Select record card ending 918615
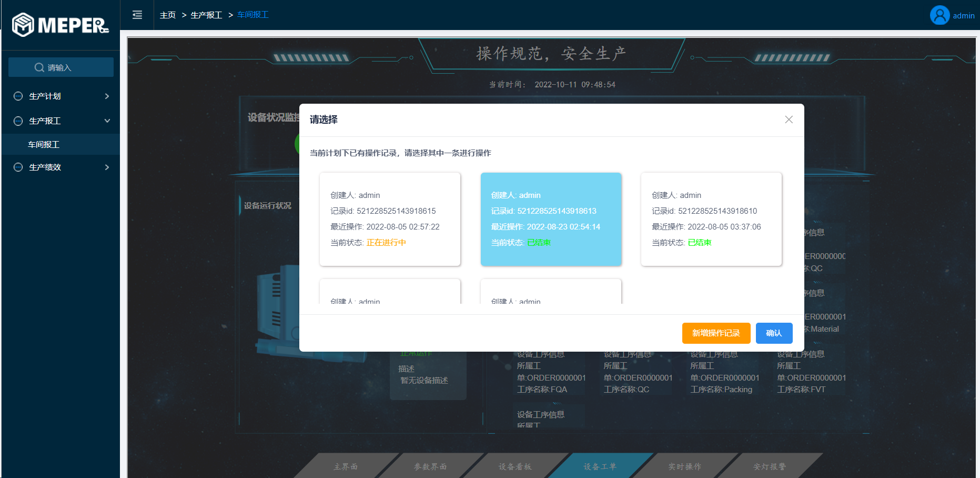 pyautogui.click(x=390, y=219)
